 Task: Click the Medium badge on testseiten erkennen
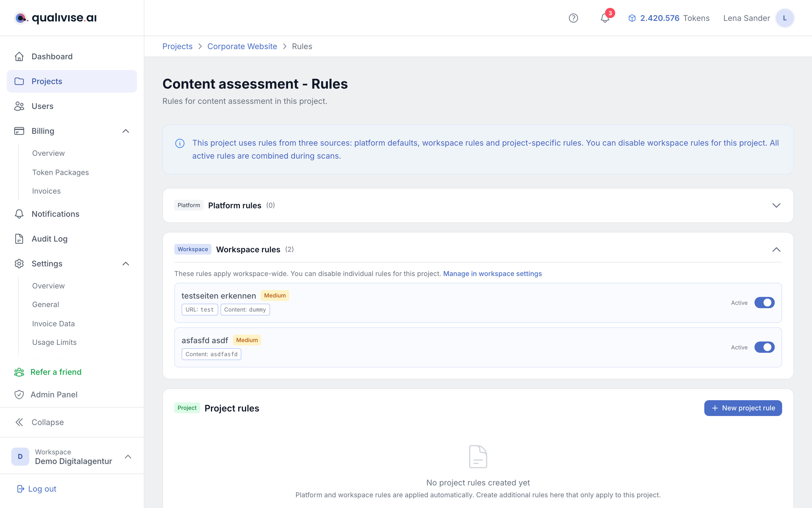click(275, 295)
